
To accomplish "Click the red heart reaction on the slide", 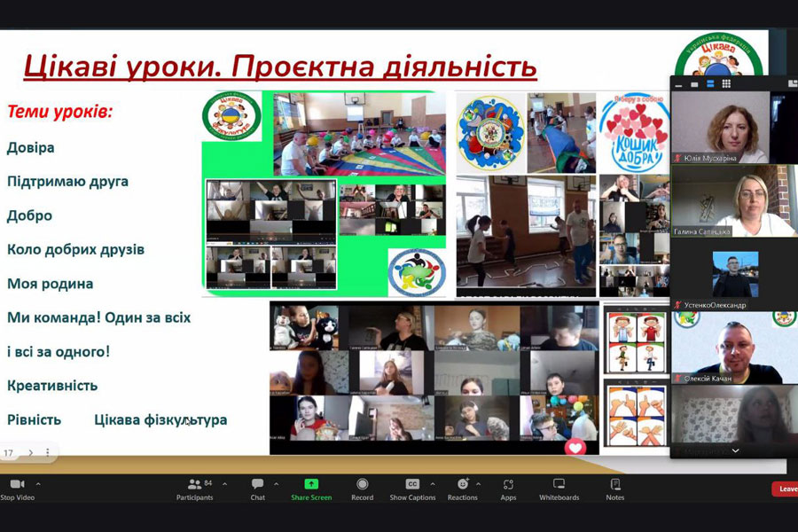I will click(x=575, y=448).
